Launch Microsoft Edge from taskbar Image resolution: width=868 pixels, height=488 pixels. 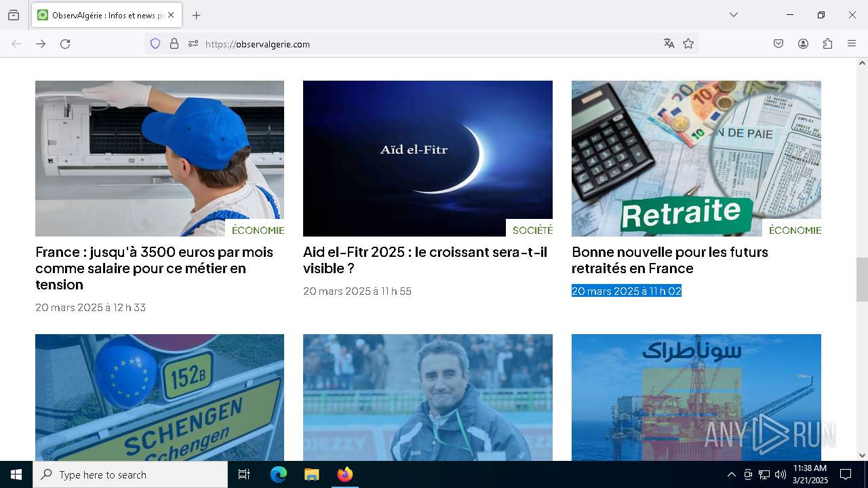(x=279, y=474)
